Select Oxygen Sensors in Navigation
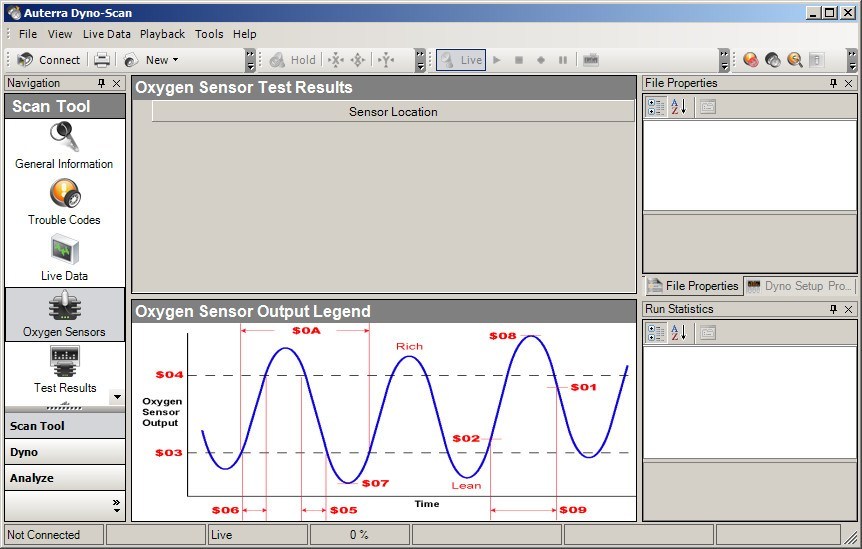This screenshot has height=549, width=862. click(x=64, y=314)
